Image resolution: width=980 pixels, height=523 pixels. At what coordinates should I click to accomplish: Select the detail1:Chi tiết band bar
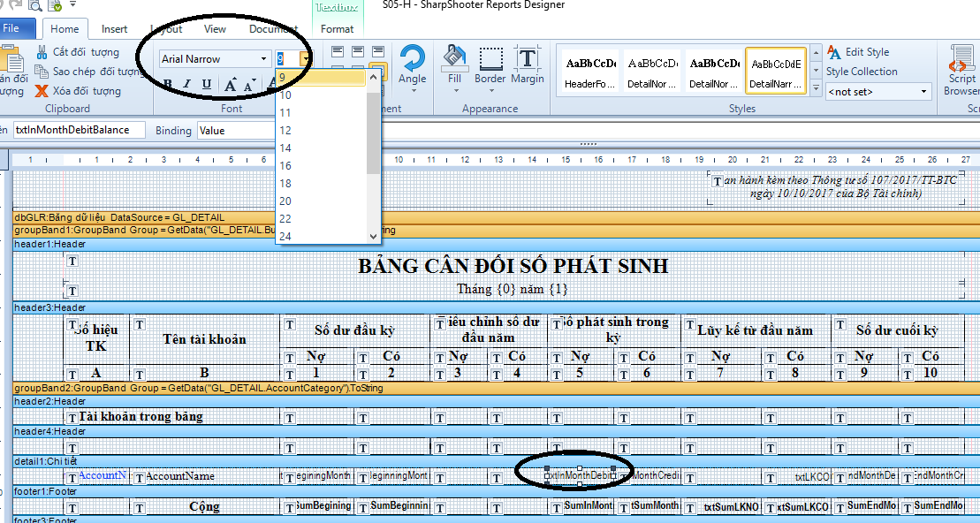[497, 461]
